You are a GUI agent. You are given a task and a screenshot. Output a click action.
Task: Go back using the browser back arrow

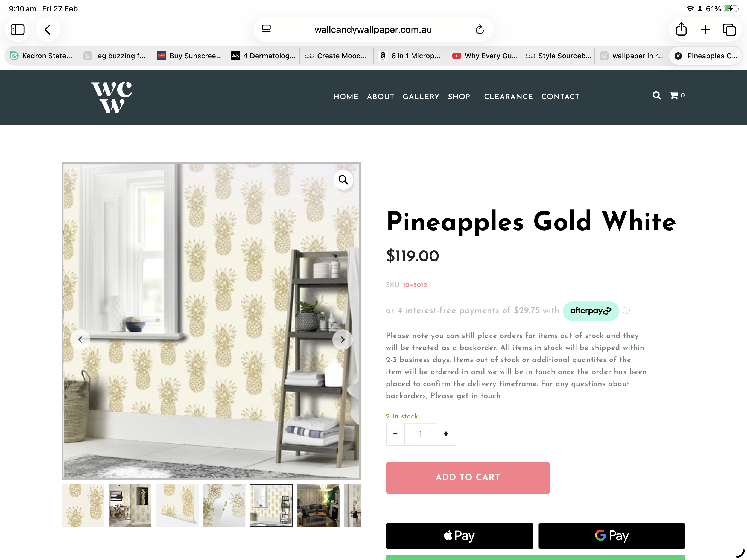(x=48, y=30)
